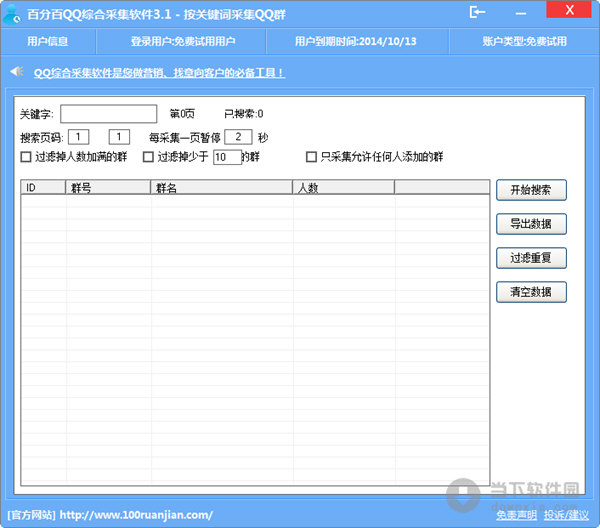The height and width of the screenshot is (528, 600).
Task: Focus the 关键字 keyword input field
Action: click(x=109, y=114)
